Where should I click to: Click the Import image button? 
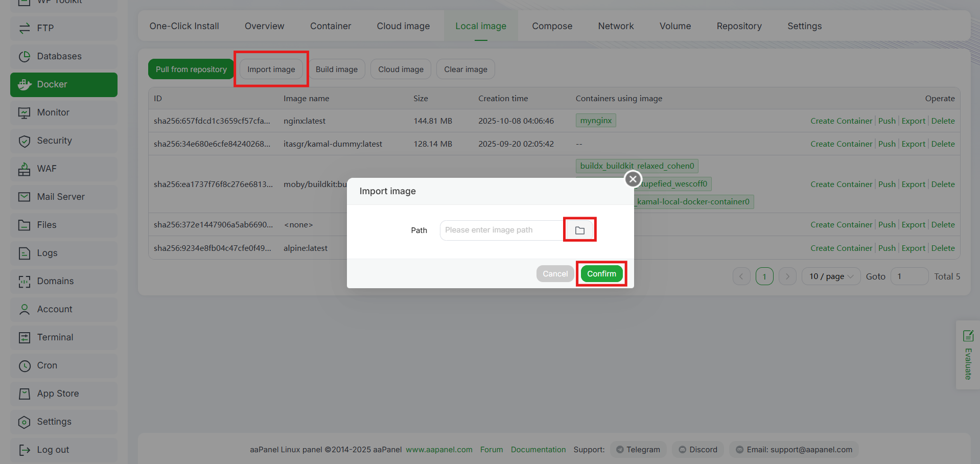coord(271,69)
